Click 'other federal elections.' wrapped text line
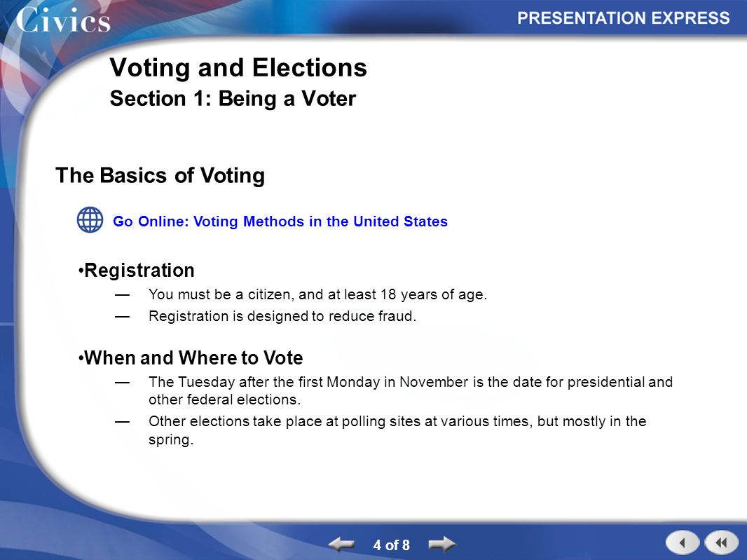This screenshot has width=747, height=560. (x=224, y=399)
